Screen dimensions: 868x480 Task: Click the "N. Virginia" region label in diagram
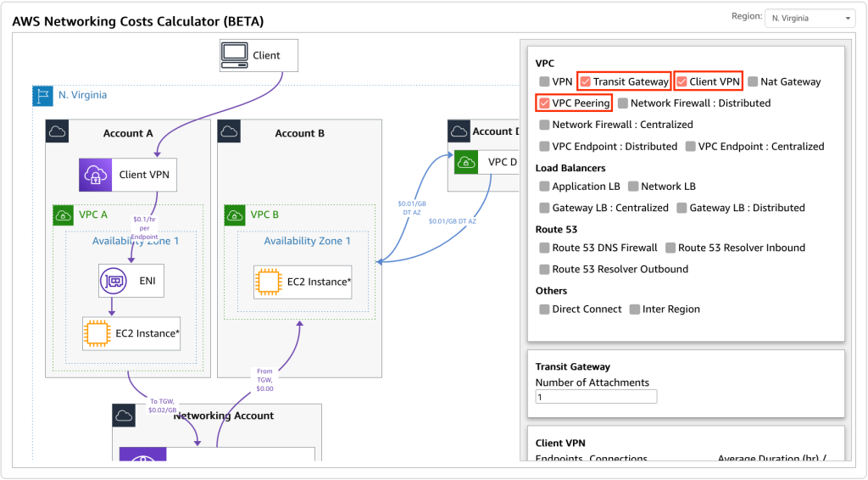click(82, 95)
